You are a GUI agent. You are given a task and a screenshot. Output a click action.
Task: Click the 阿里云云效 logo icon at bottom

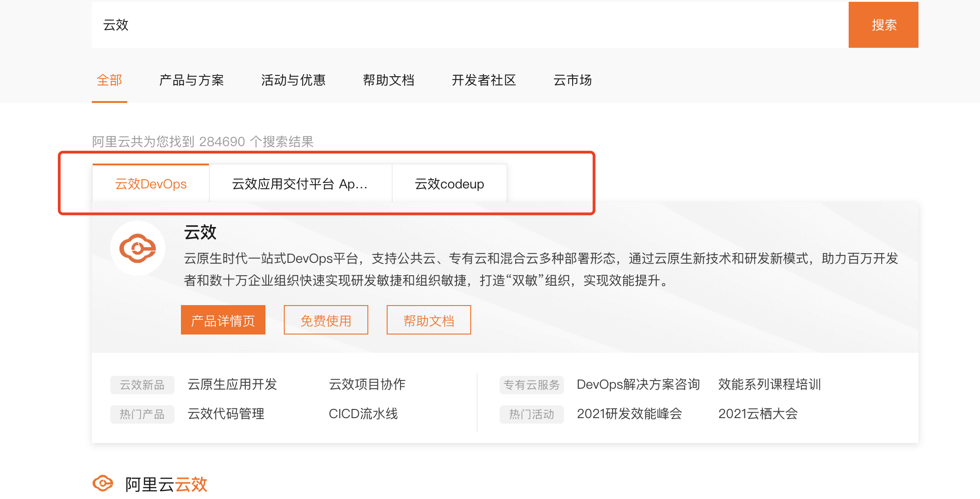point(103,483)
